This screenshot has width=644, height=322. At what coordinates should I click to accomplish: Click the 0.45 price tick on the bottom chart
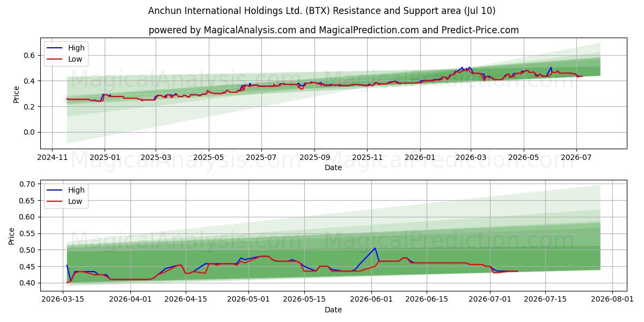tap(28, 267)
